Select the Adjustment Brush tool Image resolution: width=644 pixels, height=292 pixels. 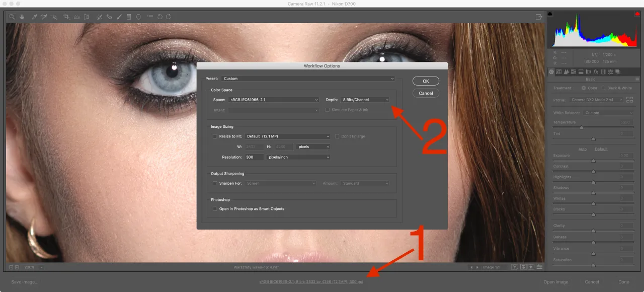[x=119, y=17]
